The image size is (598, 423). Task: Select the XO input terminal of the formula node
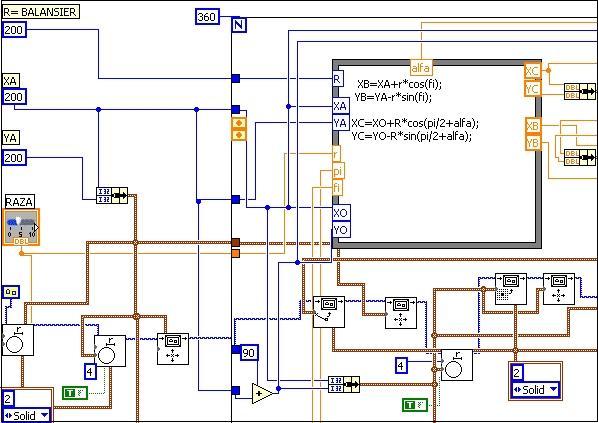(341, 213)
